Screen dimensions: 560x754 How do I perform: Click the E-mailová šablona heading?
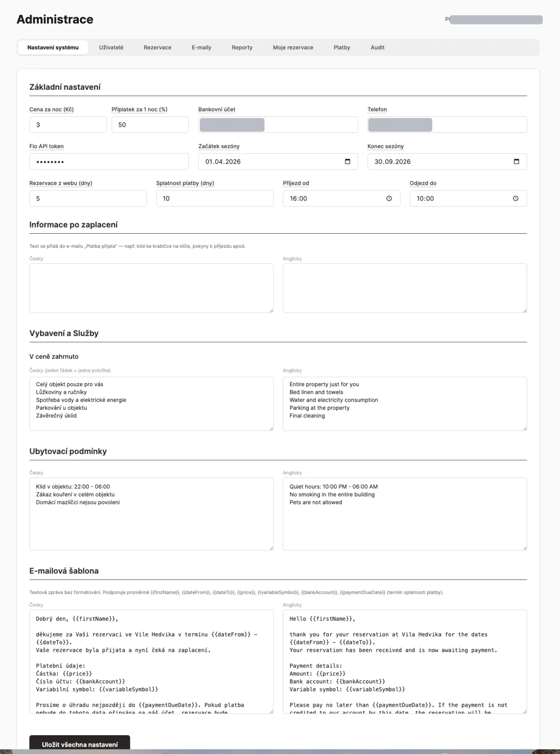(x=64, y=571)
